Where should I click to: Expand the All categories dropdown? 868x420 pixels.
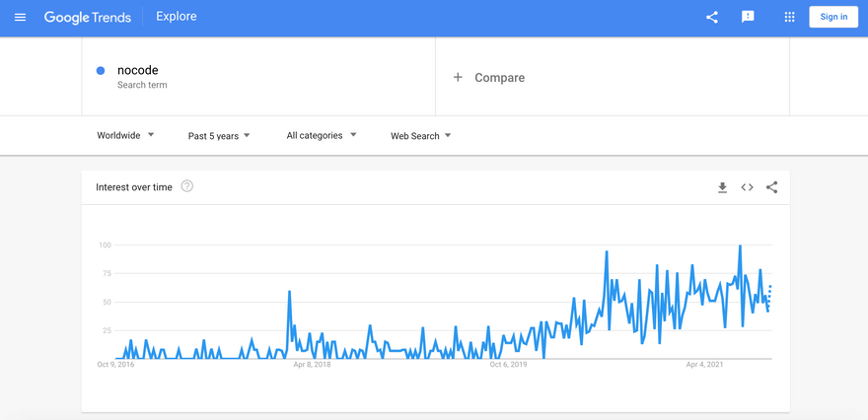pos(322,135)
